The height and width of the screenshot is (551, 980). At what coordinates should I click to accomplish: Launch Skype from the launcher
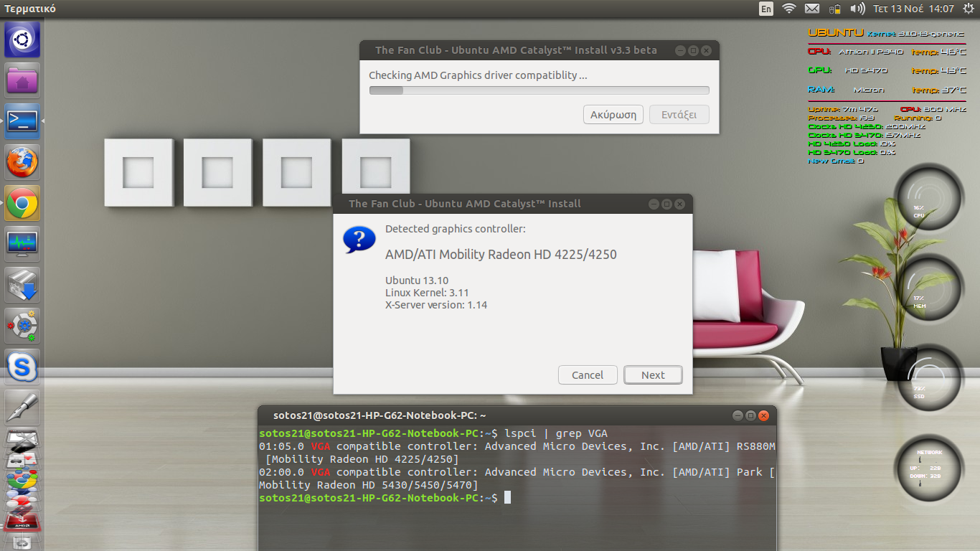[22, 367]
